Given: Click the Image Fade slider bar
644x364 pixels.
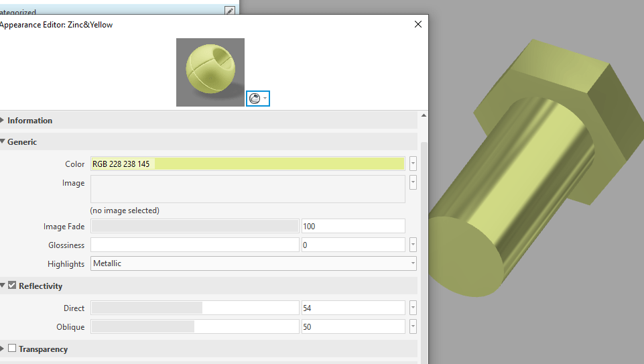Looking at the screenshot, I should coord(195,226).
